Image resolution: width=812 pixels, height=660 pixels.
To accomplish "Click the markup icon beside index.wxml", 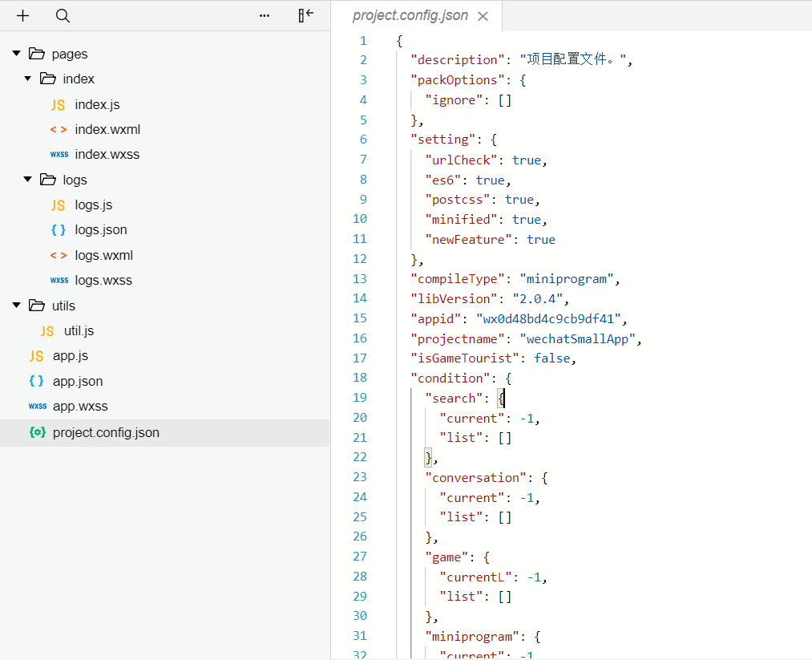I will coord(58,129).
